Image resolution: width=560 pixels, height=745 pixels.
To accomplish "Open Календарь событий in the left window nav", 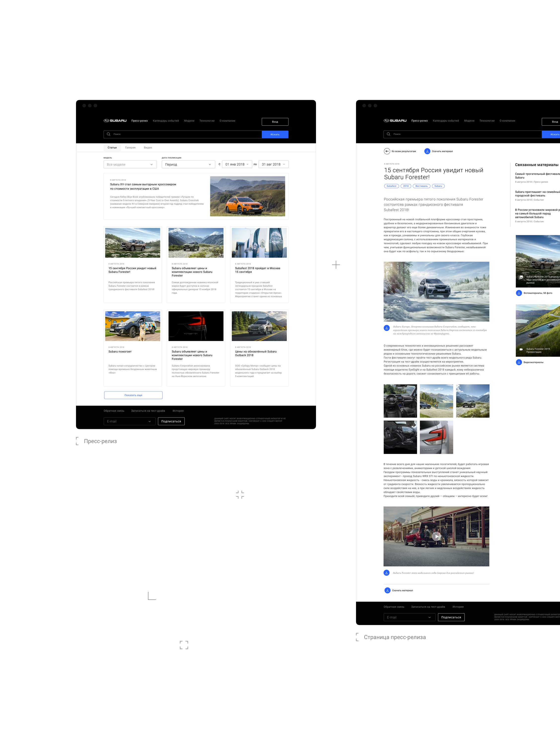I will 166,120.
